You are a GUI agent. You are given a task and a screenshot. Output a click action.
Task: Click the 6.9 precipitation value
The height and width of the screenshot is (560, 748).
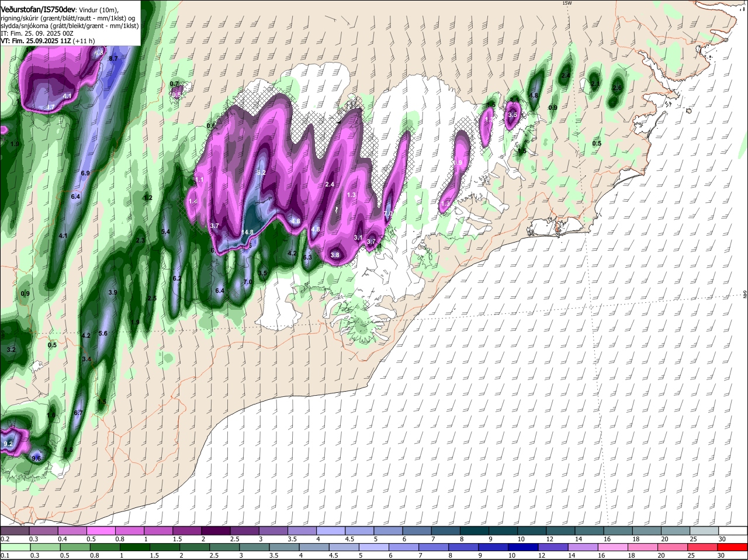85,173
